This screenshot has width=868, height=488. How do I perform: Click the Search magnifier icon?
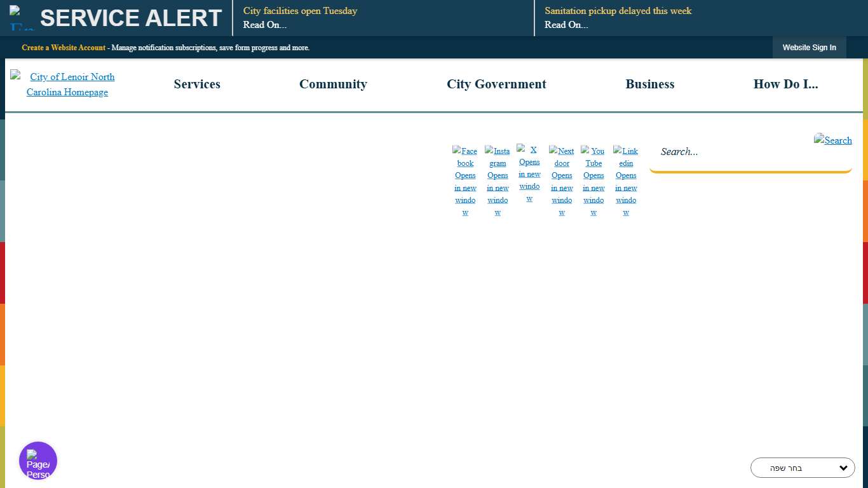(x=833, y=140)
